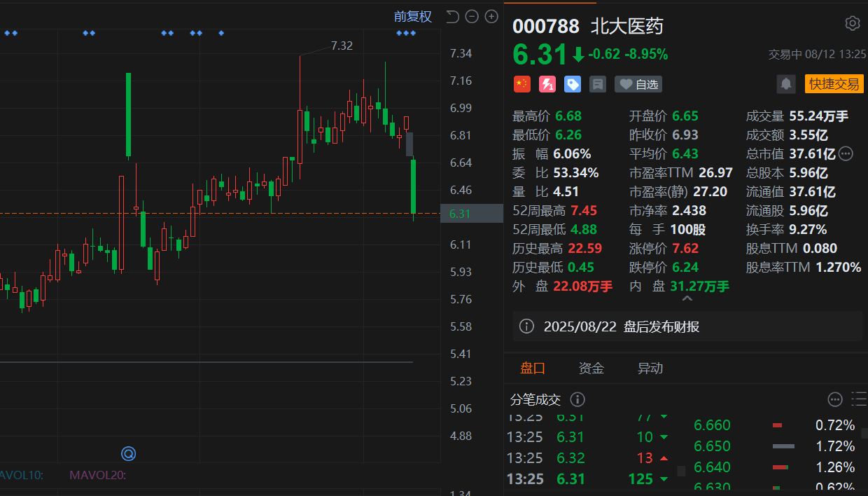Click the 6.32 trade with volume 13
Viewport: 868px width, 496px height.
tap(588, 458)
